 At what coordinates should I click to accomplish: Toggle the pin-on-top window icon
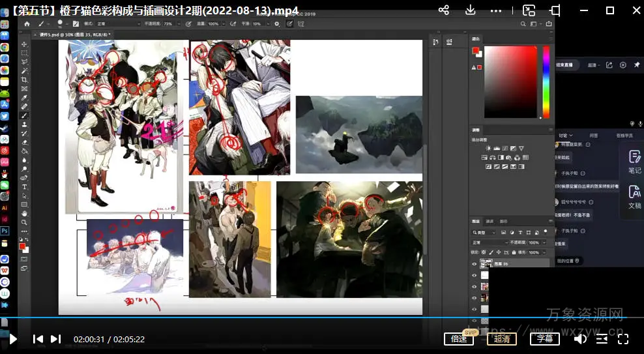click(555, 10)
